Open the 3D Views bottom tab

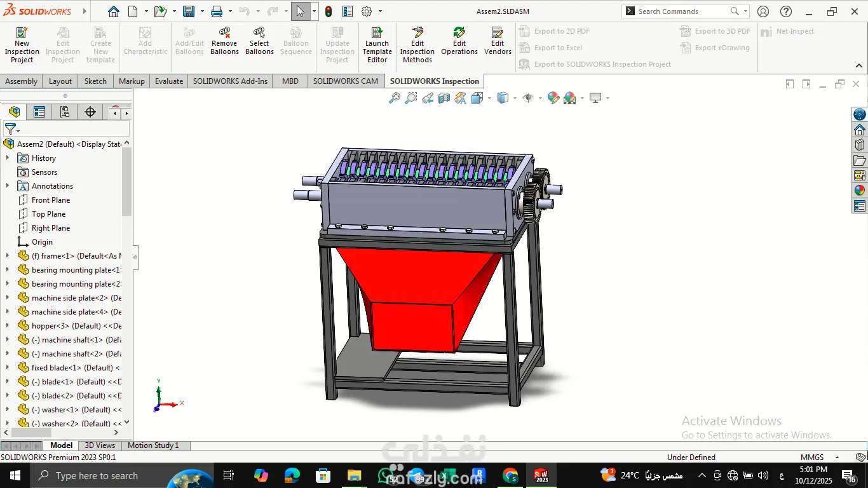(100, 445)
